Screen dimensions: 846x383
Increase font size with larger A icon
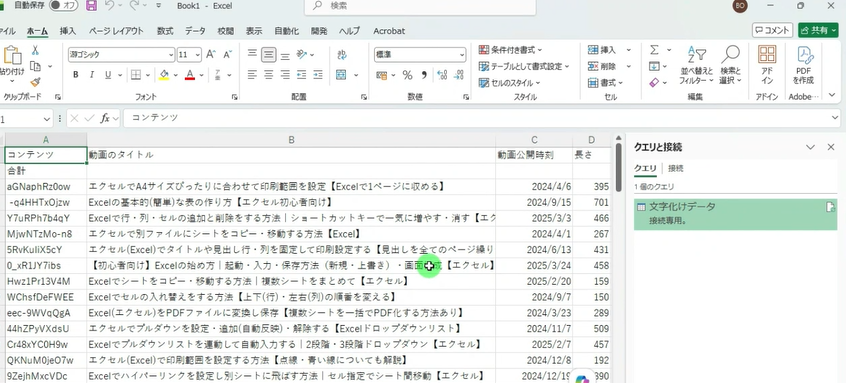click(211, 54)
